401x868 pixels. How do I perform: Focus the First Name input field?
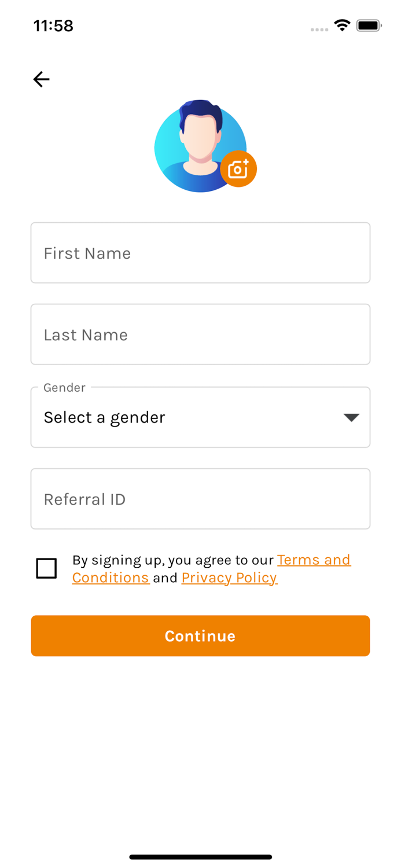[x=200, y=253]
